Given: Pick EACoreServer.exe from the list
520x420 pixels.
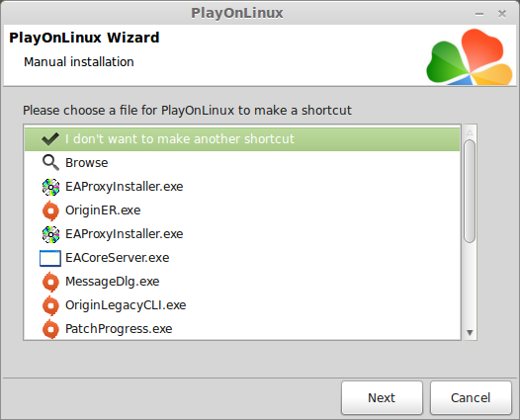Looking at the screenshot, I should point(242,258).
